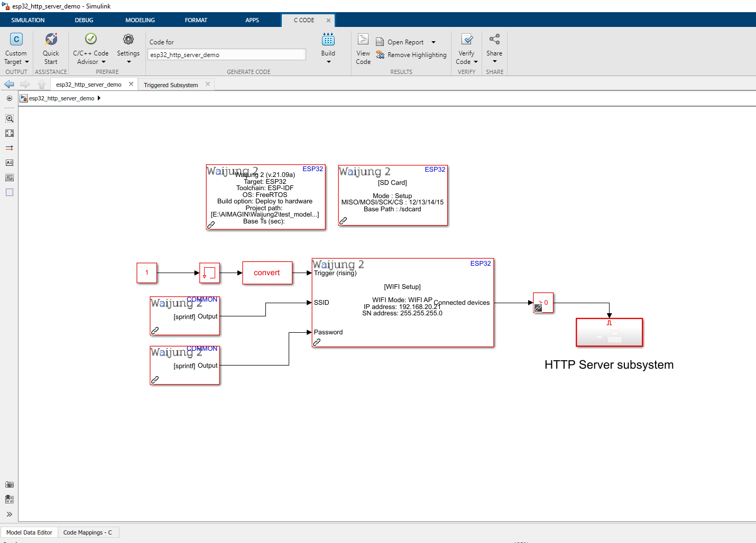Switch to the Triggered Subsystem tab
The image size is (756, 543).
point(171,85)
